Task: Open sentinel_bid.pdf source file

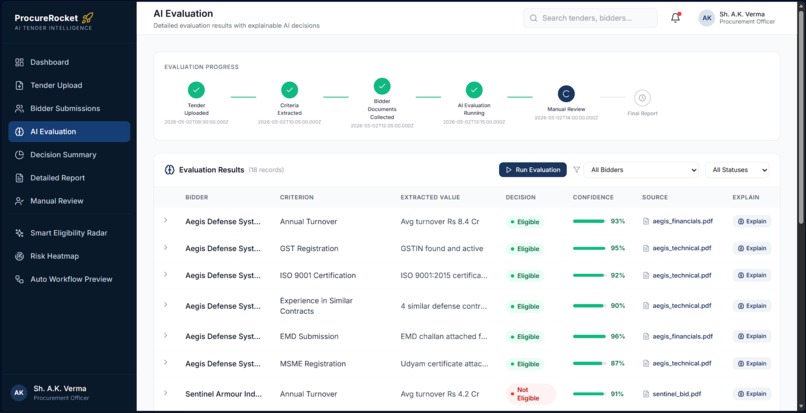Action: pos(676,394)
